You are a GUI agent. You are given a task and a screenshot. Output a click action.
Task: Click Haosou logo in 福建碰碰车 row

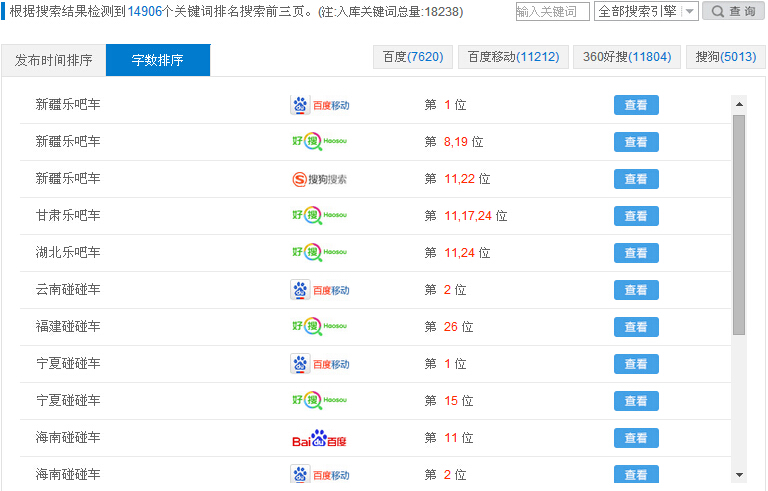(319, 326)
